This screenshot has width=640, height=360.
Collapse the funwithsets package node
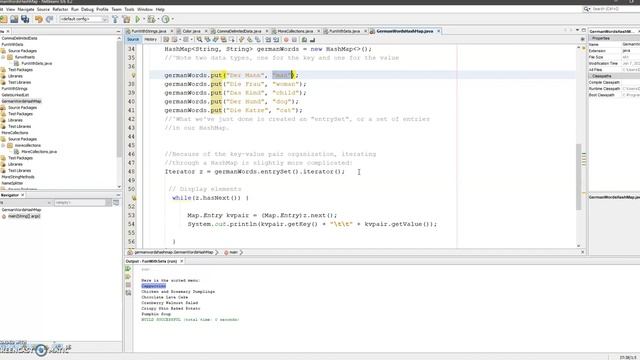click(4, 57)
